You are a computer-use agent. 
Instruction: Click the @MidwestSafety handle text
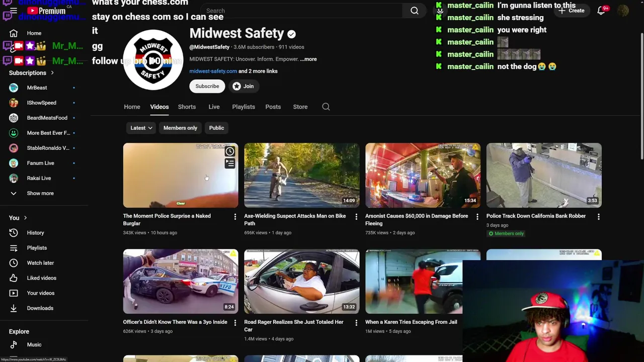tap(209, 47)
